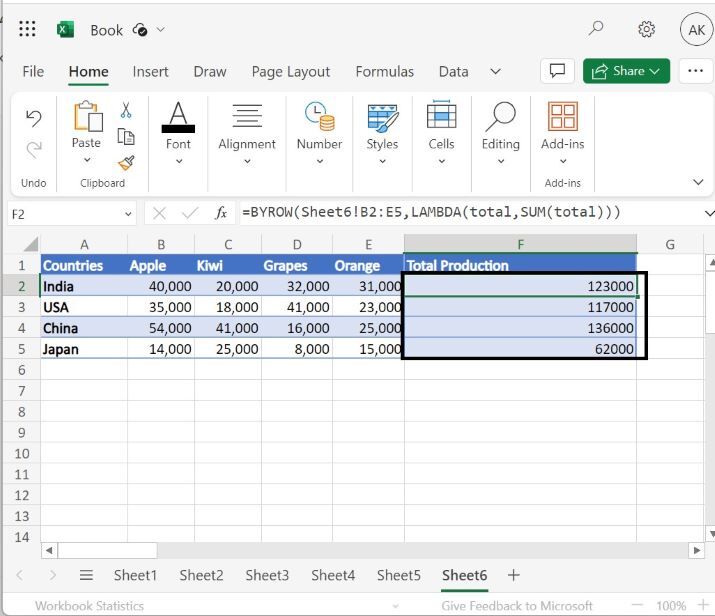Image resolution: width=715 pixels, height=616 pixels.
Task: Click the Copy icon in Clipboard
Action: pyautogui.click(x=126, y=137)
